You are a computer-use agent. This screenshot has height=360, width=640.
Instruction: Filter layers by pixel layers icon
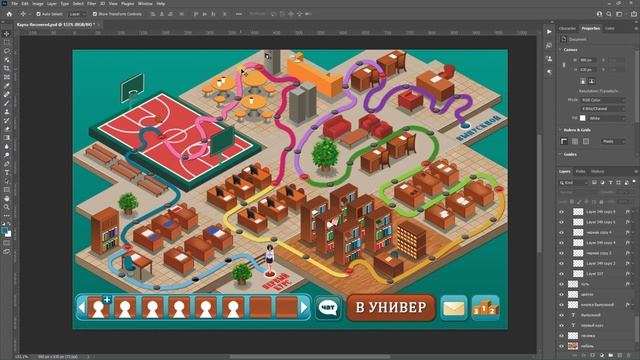[594, 182]
